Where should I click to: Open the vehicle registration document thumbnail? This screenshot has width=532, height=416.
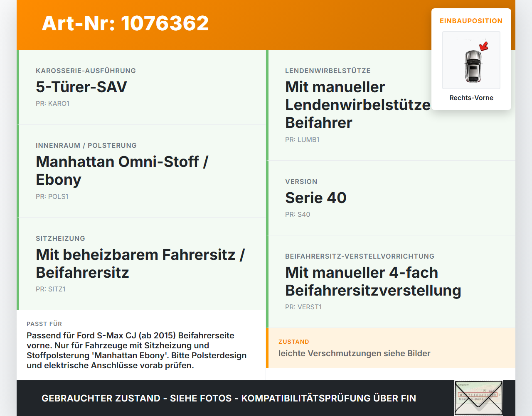pyautogui.click(x=478, y=398)
